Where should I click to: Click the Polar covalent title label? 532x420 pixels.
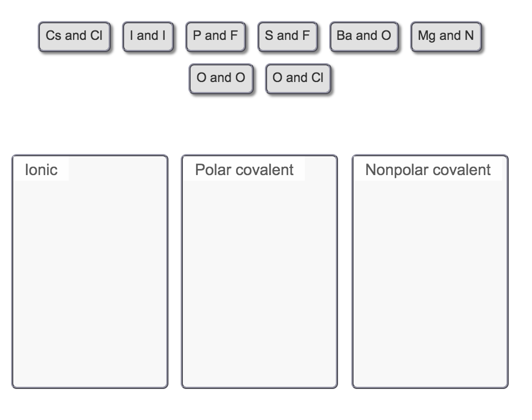click(x=244, y=170)
